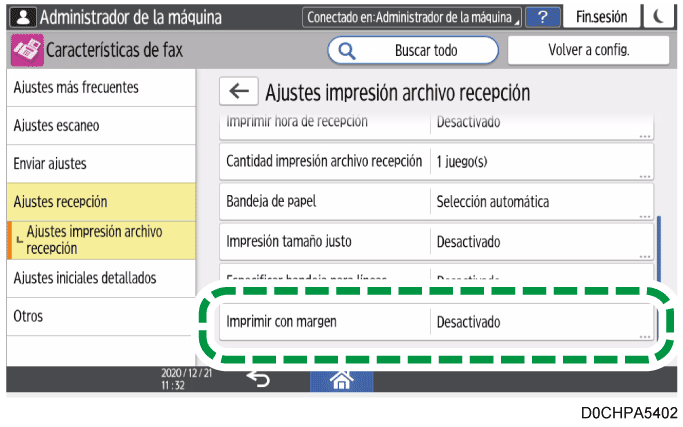Click the magnifier icon in Buscar todo
The image size is (683, 427).
348,49
